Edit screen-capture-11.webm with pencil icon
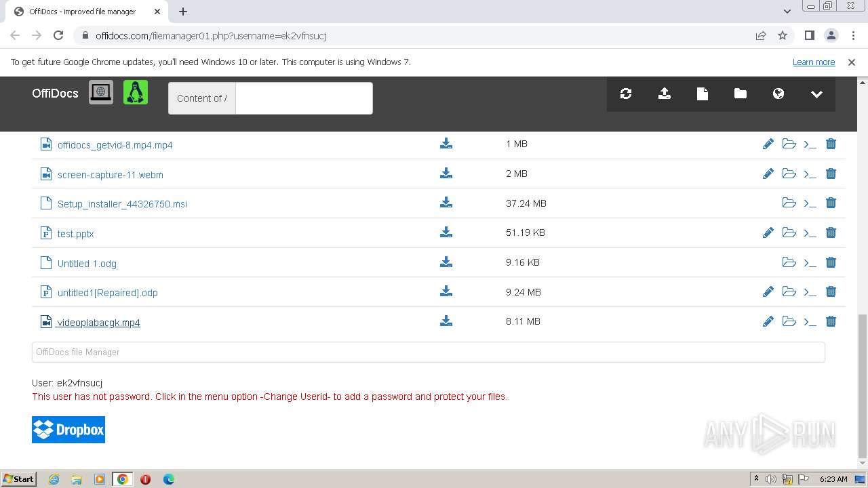This screenshot has height=488, width=868. pyautogui.click(x=768, y=174)
